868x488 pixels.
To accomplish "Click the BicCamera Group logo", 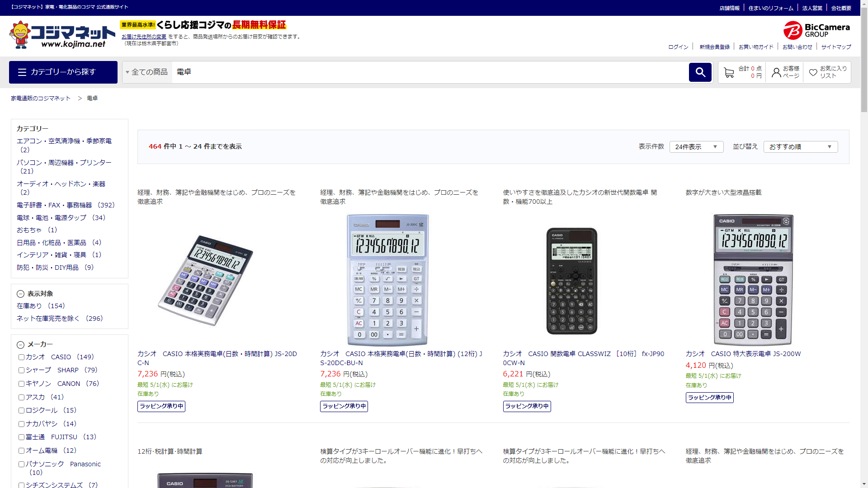I will click(x=816, y=30).
